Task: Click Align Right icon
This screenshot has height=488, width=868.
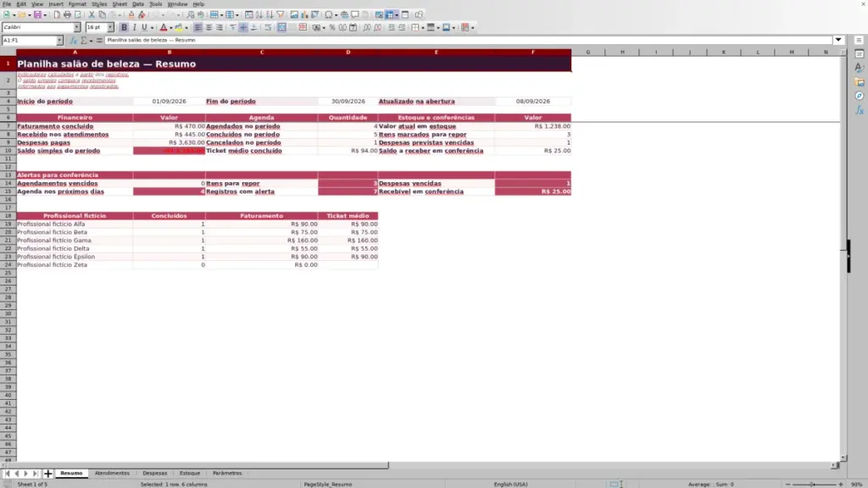Action: (x=220, y=28)
